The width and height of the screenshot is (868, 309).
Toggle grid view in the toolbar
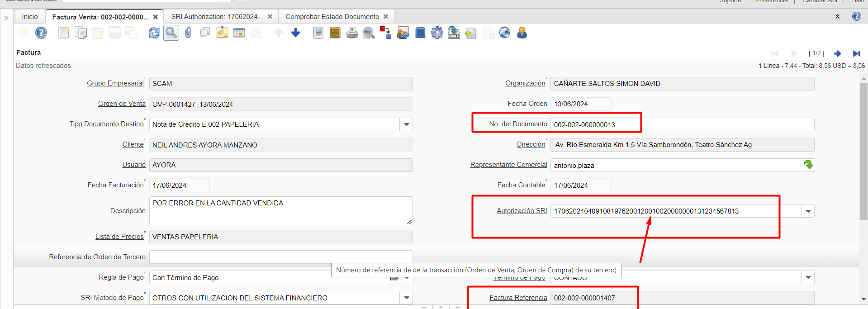(239, 33)
